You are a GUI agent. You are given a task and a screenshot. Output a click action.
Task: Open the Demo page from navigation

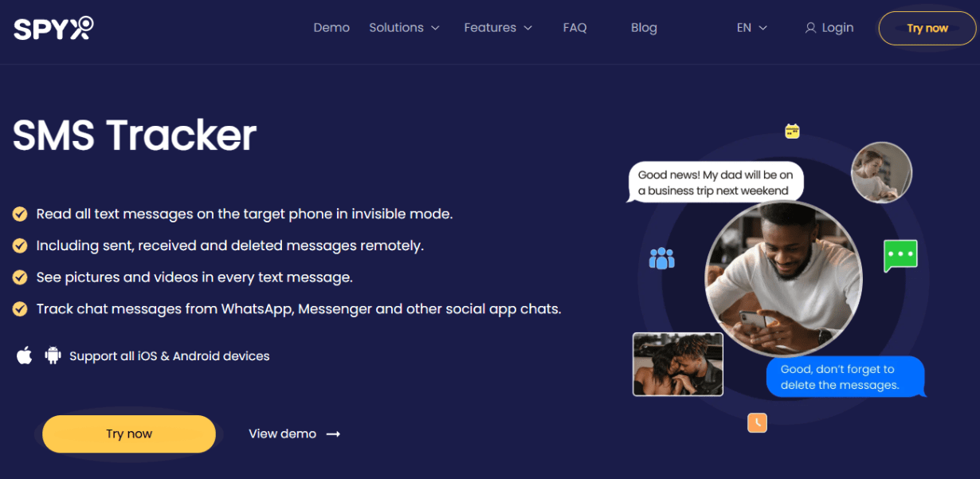tap(331, 28)
